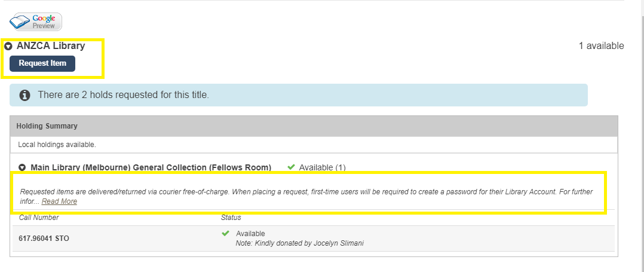The width and height of the screenshot is (644, 272).
Task: Click the Request Item button
Action: [42, 63]
